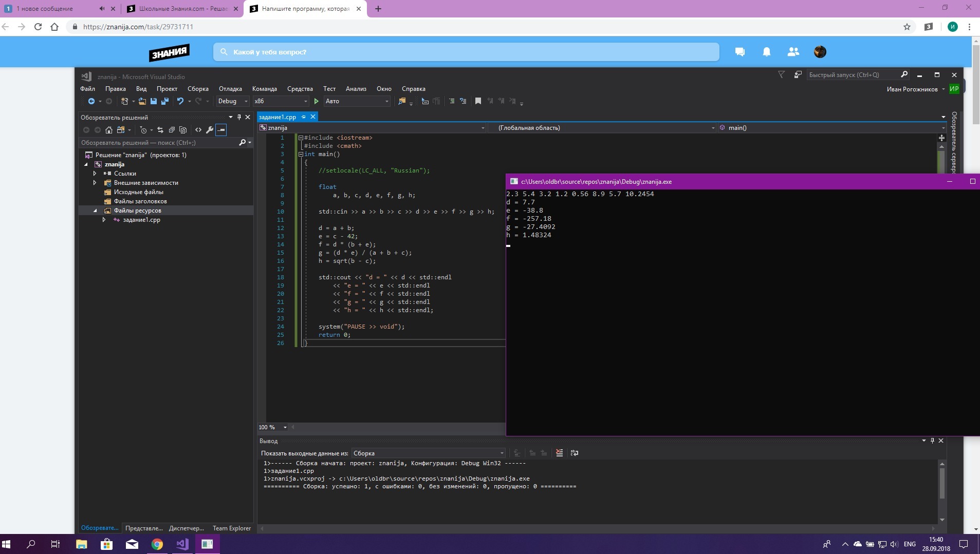Open Properties wrench icon in Solution Explorer
Image resolution: width=980 pixels, height=554 pixels.
pyautogui.click(x=210, y=130)
